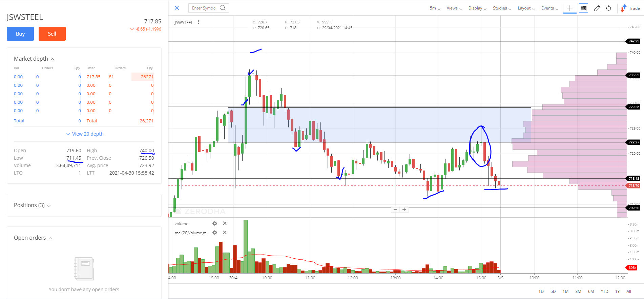Click the JSWSTEEL chart legend label
This screenshot has width=644, height=299.
point(184,22)
